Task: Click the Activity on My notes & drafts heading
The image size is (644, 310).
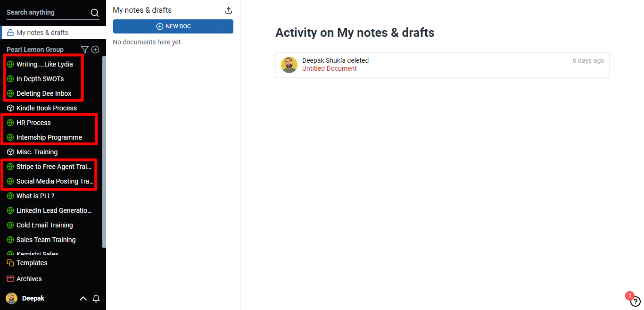Action: point(355,33)
